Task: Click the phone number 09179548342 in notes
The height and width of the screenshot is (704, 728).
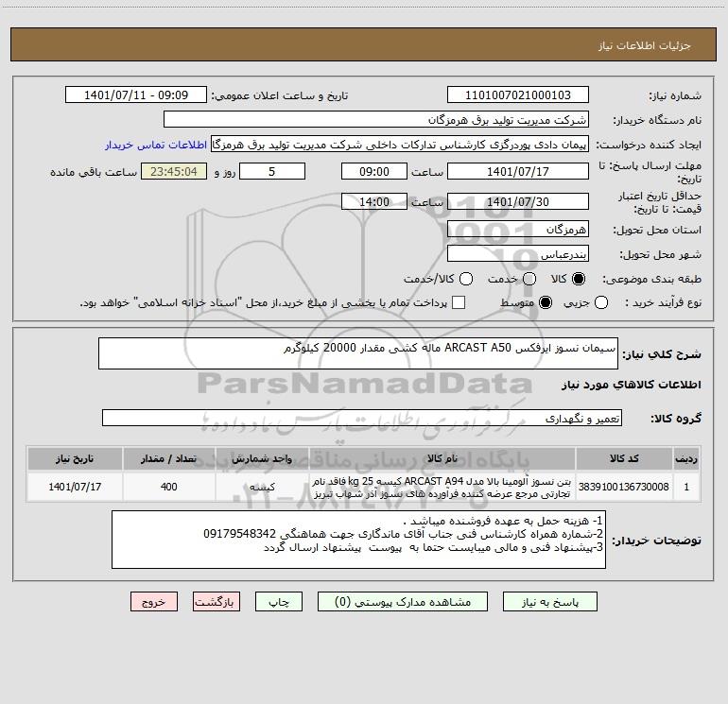Action: 239,534
